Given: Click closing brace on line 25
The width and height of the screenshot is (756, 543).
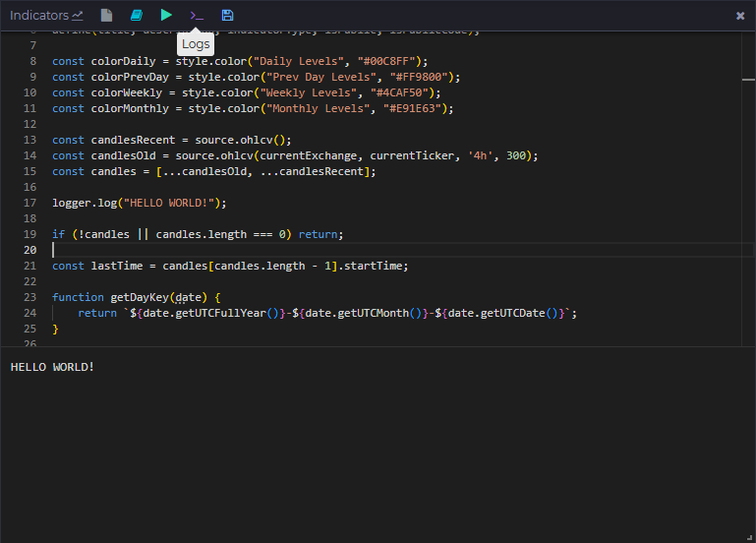Looking at the screenshot, I should (55, 329).
